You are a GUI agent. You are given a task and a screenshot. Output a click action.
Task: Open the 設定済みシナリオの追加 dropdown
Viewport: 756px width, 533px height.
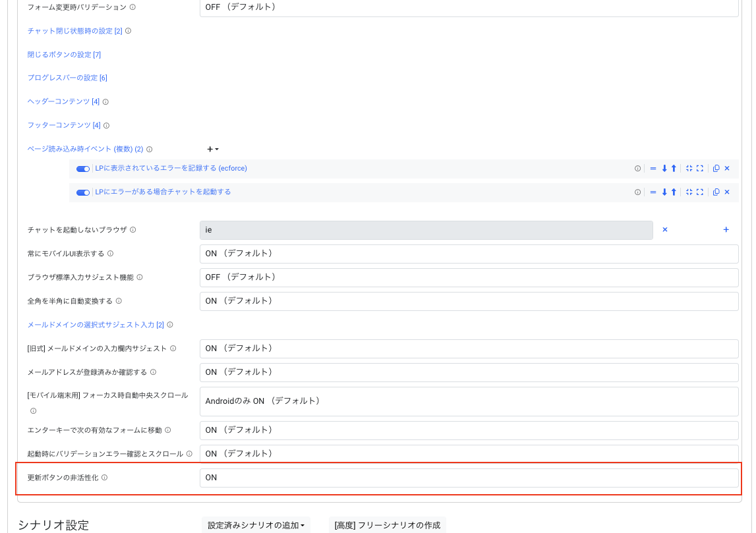click(256, 525)
